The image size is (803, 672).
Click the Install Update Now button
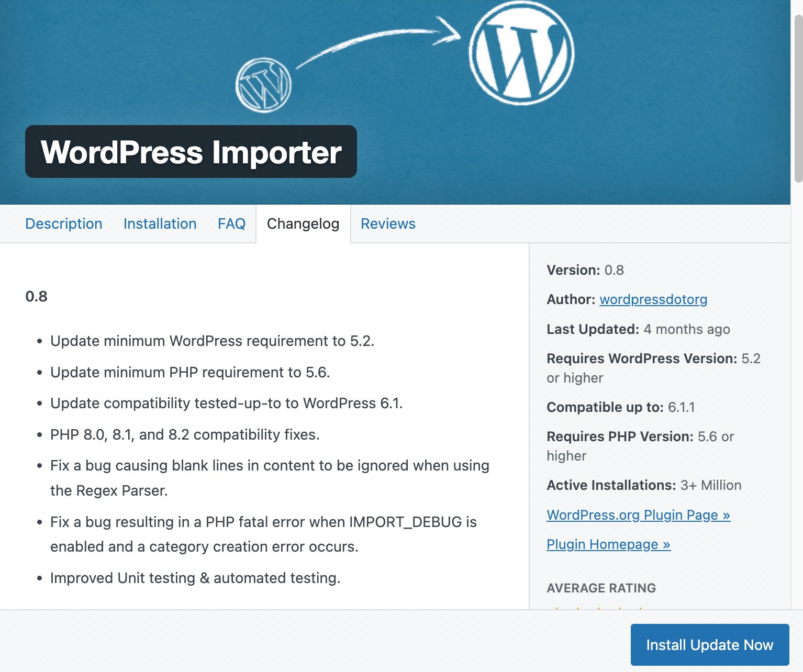click(710, 645)
